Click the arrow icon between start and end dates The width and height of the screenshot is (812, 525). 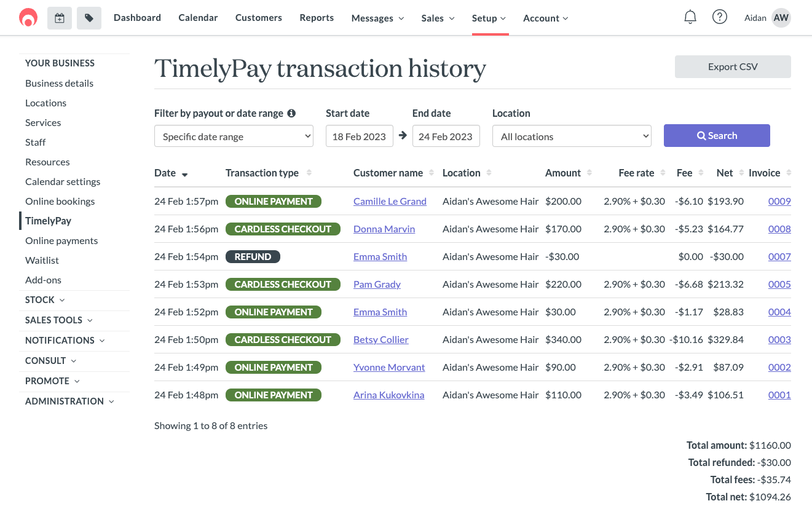tap(403, 135)
